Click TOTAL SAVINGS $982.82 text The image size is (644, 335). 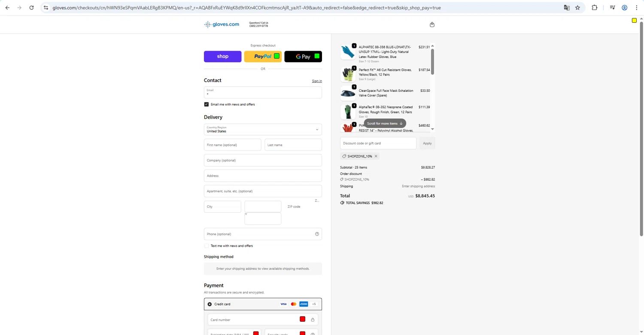pyautogui.click(x=365, y=203)
